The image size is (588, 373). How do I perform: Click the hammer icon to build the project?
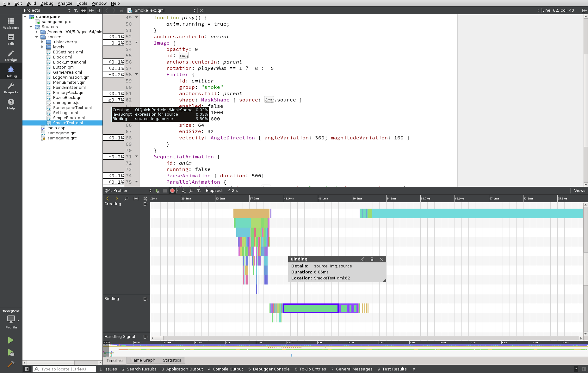(x=10, y=364)
